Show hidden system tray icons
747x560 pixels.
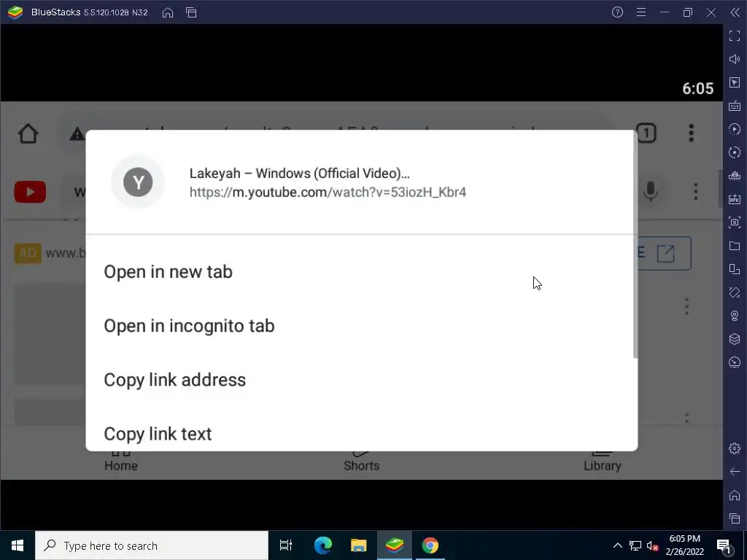(x=617, y=545)
